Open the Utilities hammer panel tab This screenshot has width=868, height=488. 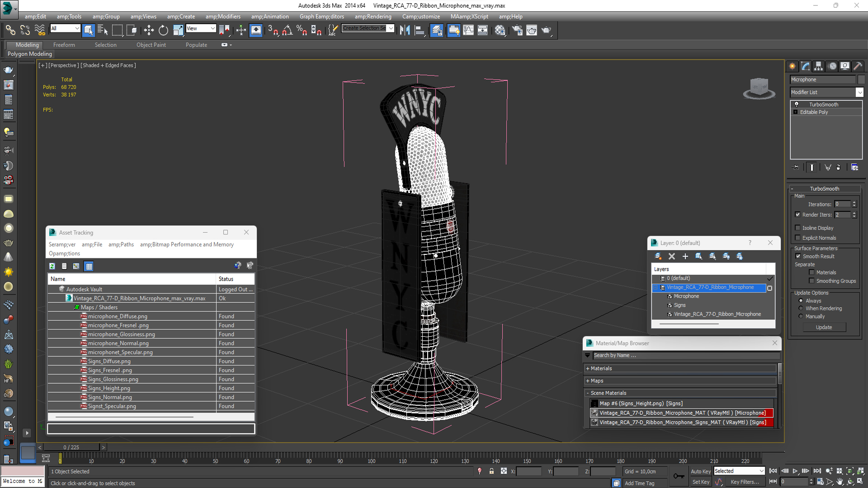[858, 66]
